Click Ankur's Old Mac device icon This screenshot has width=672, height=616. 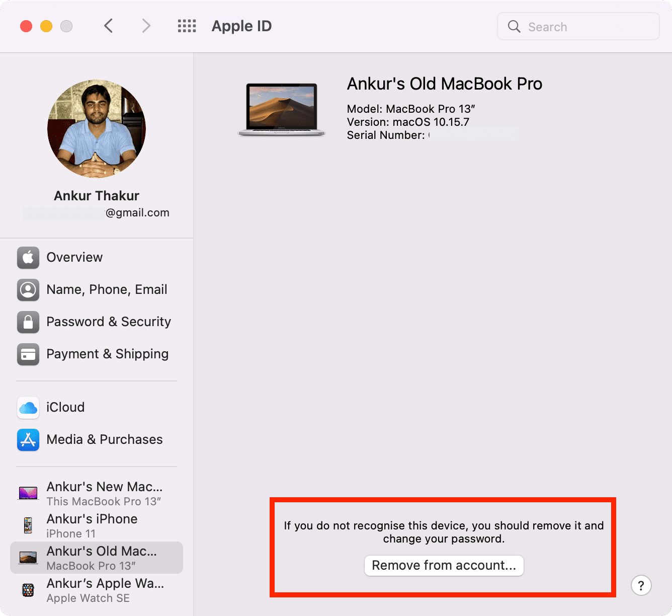[28, 558]
